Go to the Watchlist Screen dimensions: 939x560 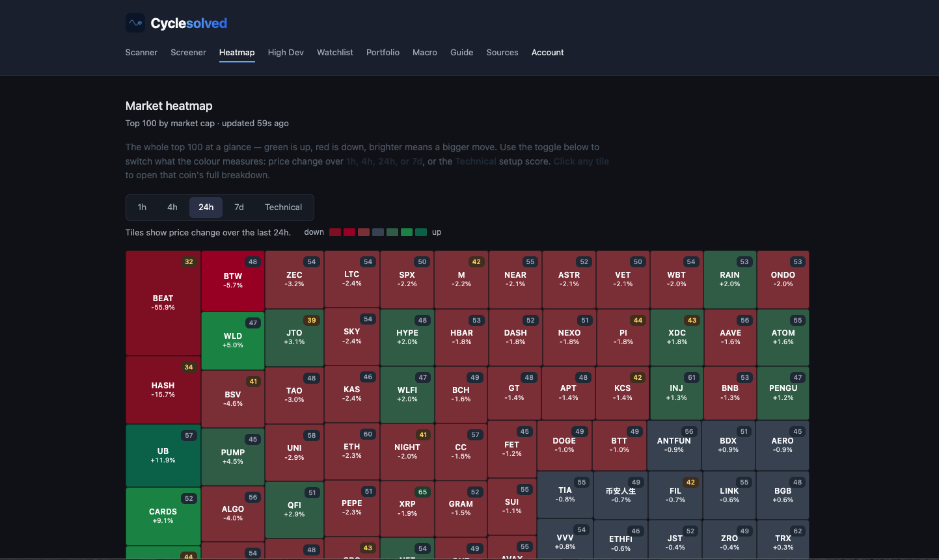coord(335,52)
